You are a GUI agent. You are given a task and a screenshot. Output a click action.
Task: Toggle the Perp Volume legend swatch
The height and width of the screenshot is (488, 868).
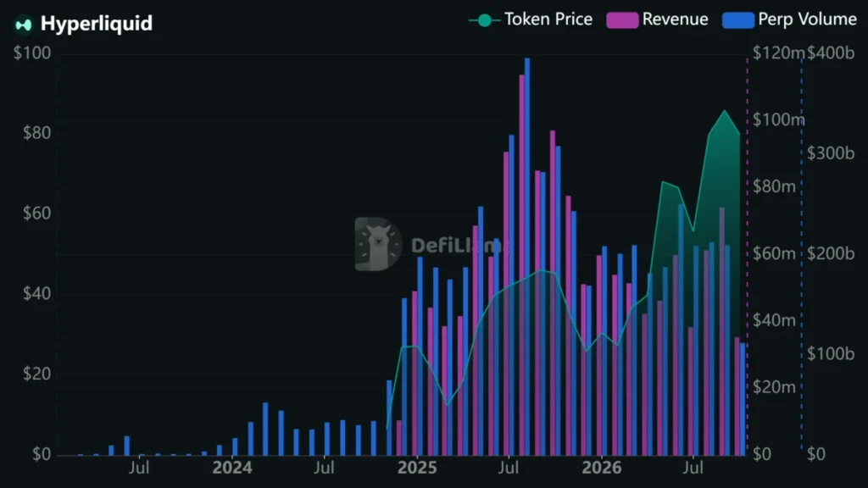pos(738,20)
